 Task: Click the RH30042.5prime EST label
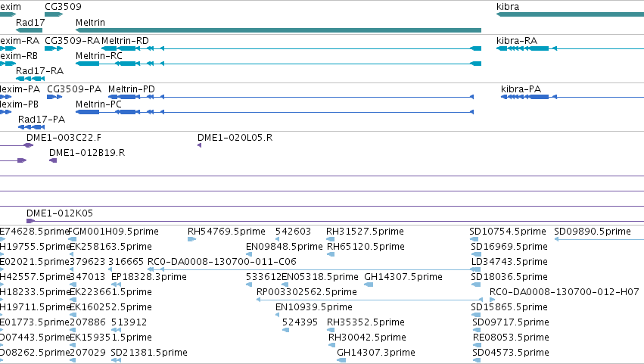pyautogui.click(x=367, y=338)
